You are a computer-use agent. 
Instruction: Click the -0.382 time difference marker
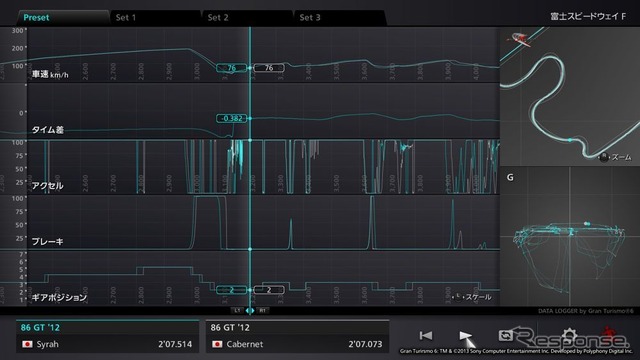click(231, 118)
